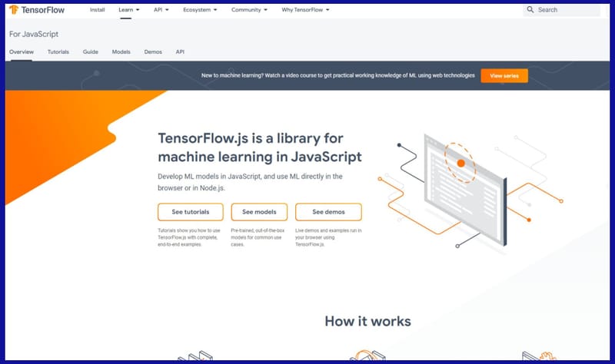
Task: Expand the Ecosystem dropdown
Action: (x=200, y=10)
